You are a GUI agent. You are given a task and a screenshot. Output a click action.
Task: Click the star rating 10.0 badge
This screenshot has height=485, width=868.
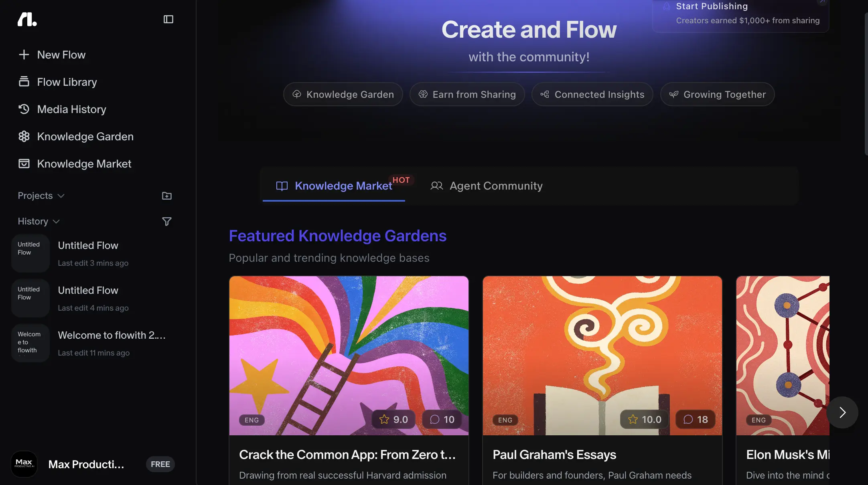tap(645, 419)
